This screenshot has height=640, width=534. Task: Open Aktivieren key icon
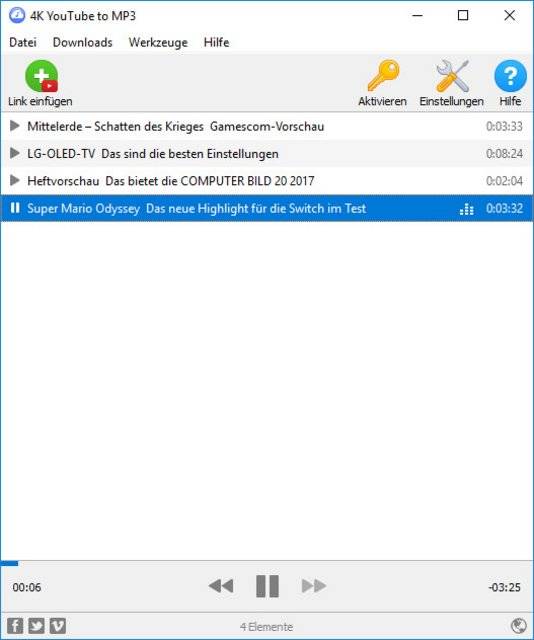(383, 76)
